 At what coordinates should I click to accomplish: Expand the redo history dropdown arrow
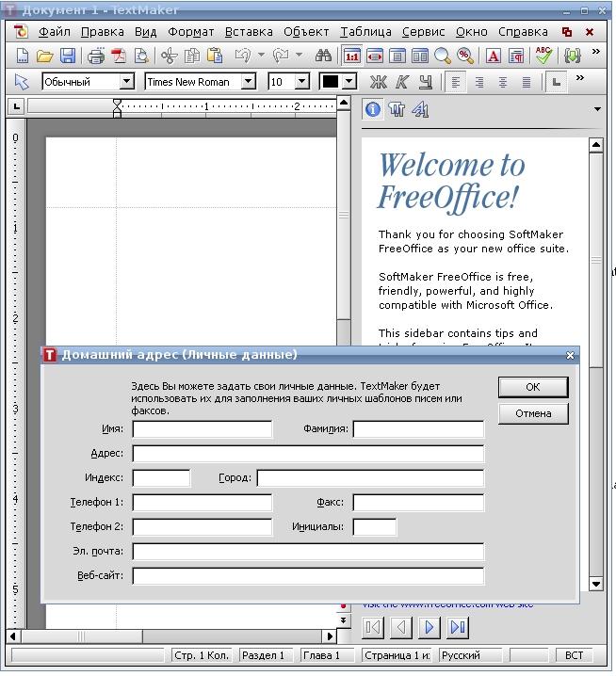pyautogui.click(x=299, y=56)
